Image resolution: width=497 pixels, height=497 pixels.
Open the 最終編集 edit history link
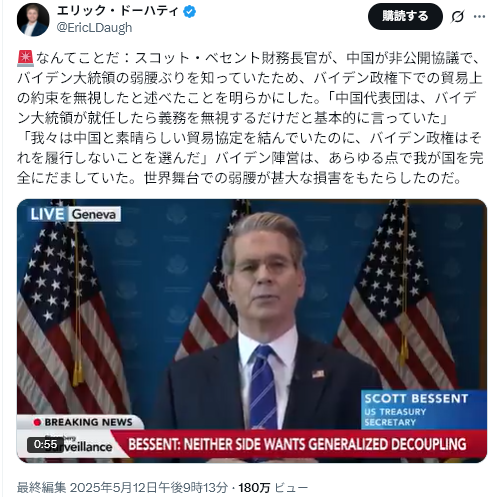[x=42, y=487]
